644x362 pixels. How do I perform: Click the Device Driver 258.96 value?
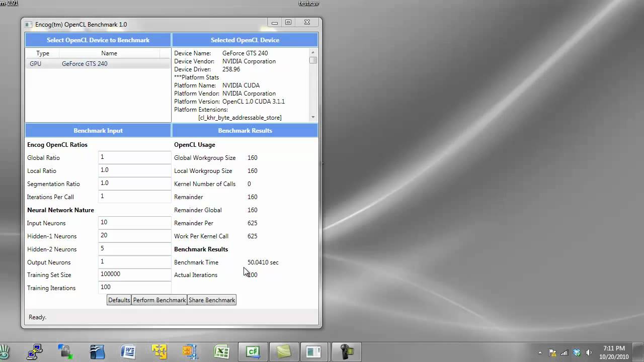pyautogui.click(x=231, y=69)
